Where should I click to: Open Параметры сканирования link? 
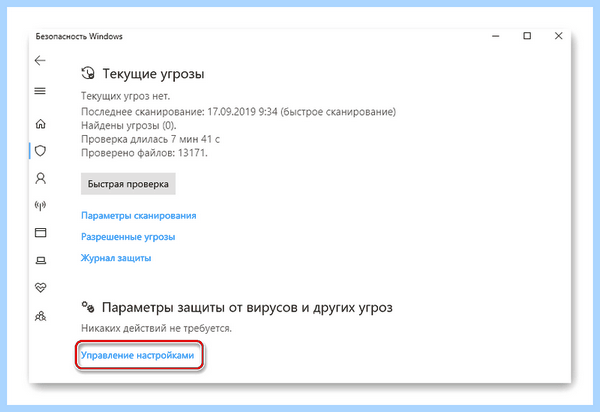pos(139,216)
